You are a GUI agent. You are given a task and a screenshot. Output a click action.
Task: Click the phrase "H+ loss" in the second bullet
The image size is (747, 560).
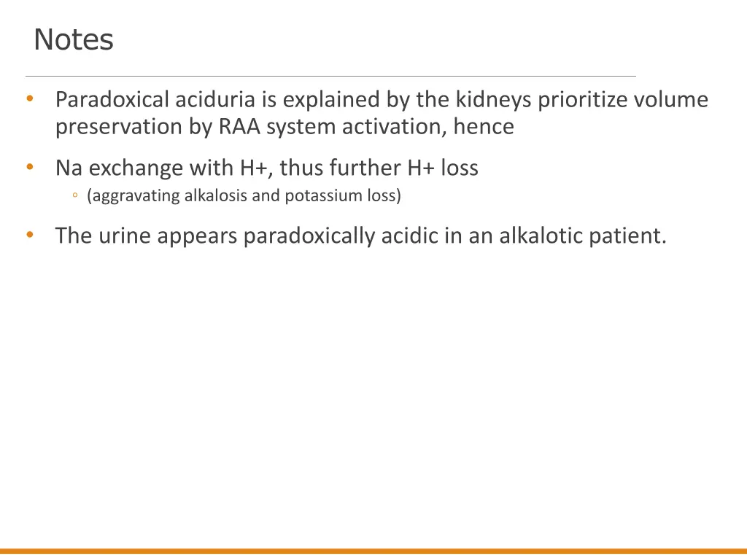(x=443, y=168)
